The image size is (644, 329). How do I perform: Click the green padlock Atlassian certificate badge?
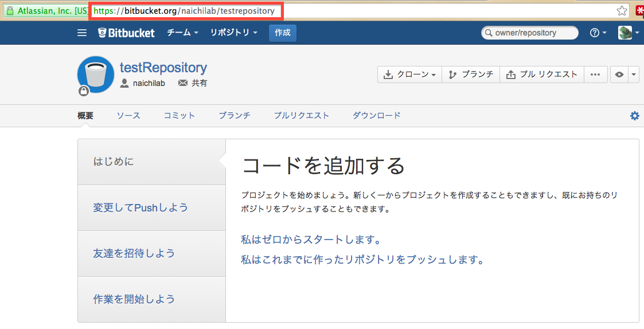(45, 11)
